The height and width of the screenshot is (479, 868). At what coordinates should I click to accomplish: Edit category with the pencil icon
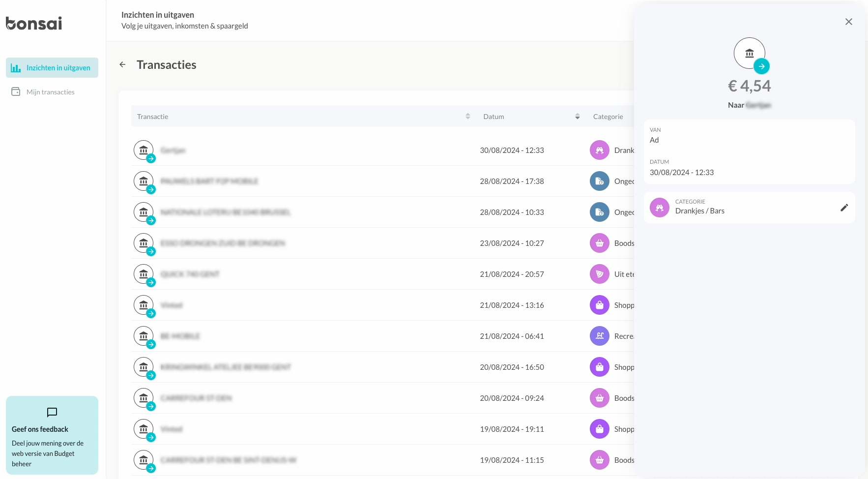tap(844, 208)
